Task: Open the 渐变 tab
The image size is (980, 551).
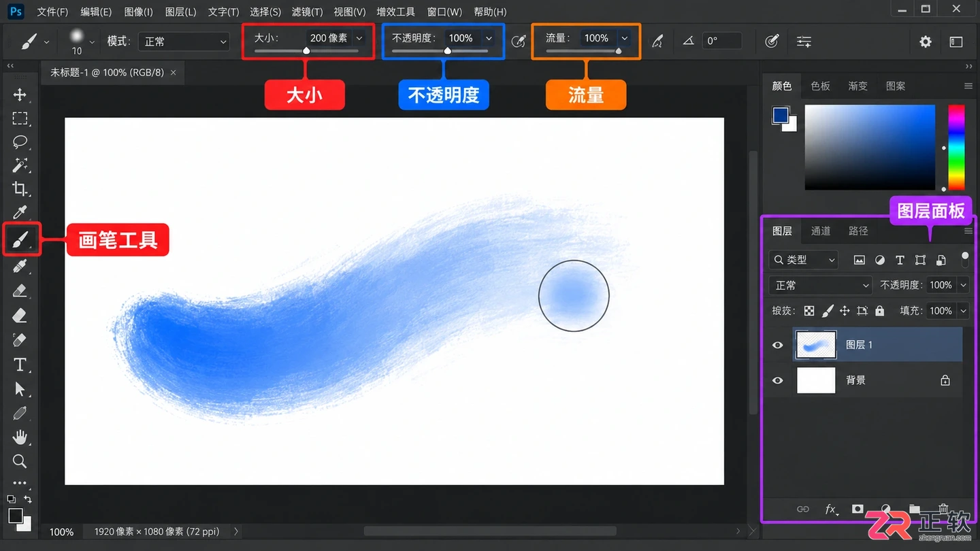Action: pos(857,86)
